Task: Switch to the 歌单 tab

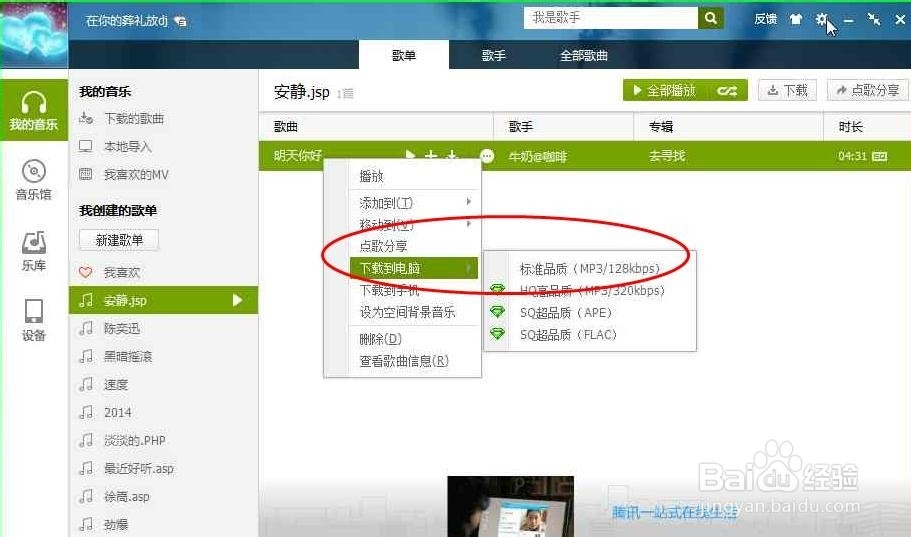Action: click(404, 55)
